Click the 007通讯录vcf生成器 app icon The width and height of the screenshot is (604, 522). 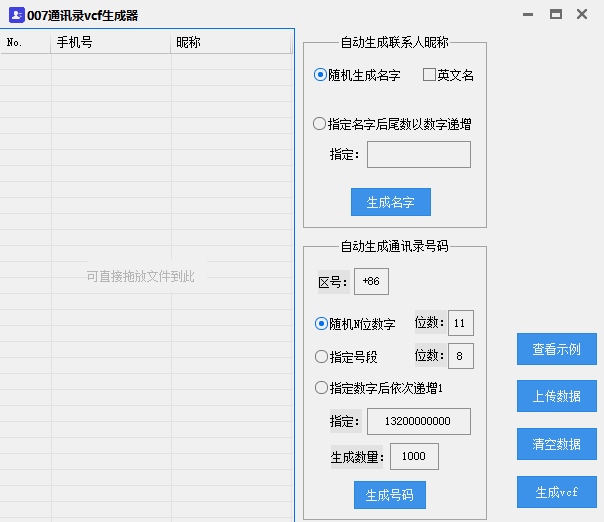(x=17, y=15)
